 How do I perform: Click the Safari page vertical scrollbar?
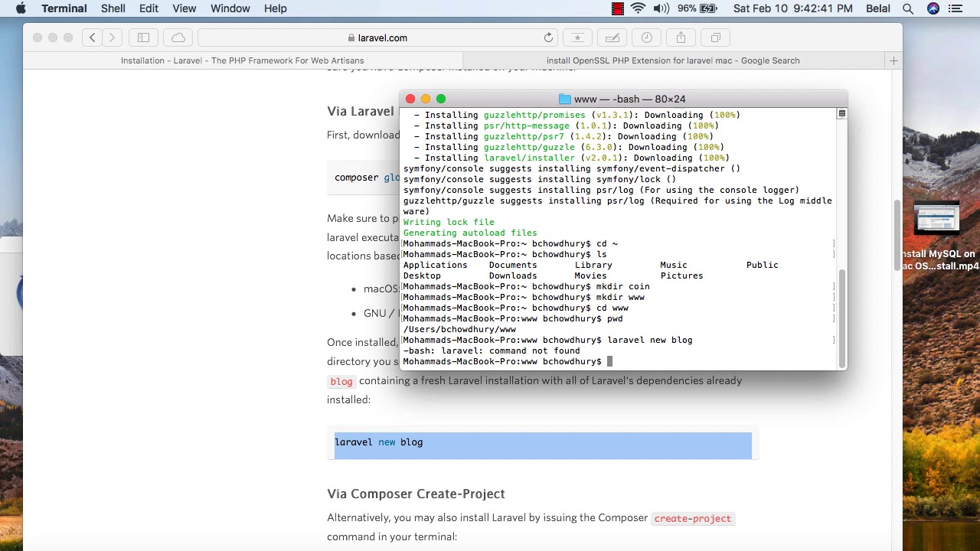897,235
